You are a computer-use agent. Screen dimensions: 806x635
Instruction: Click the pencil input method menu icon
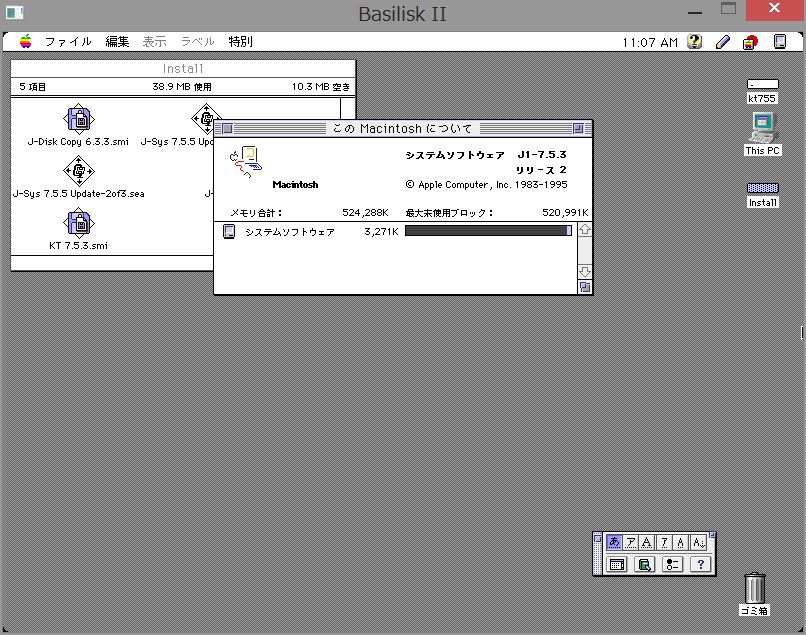[x=723, y=42]
